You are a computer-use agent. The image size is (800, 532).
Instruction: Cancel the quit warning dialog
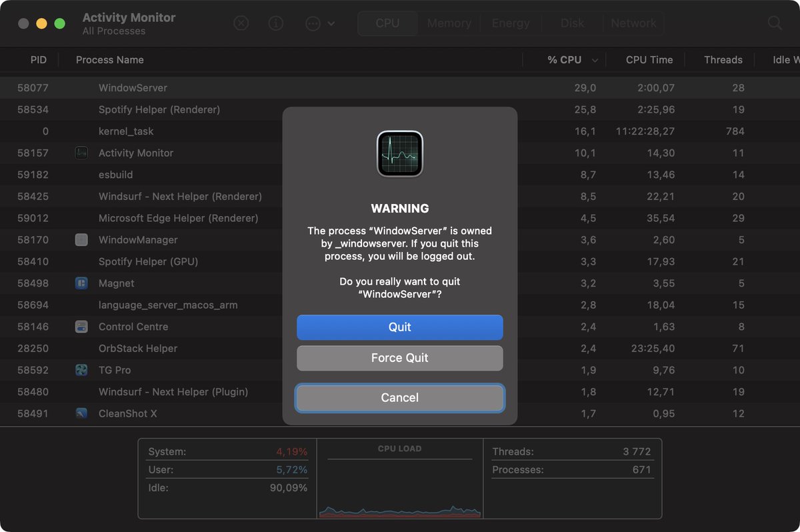click(400, 398)
